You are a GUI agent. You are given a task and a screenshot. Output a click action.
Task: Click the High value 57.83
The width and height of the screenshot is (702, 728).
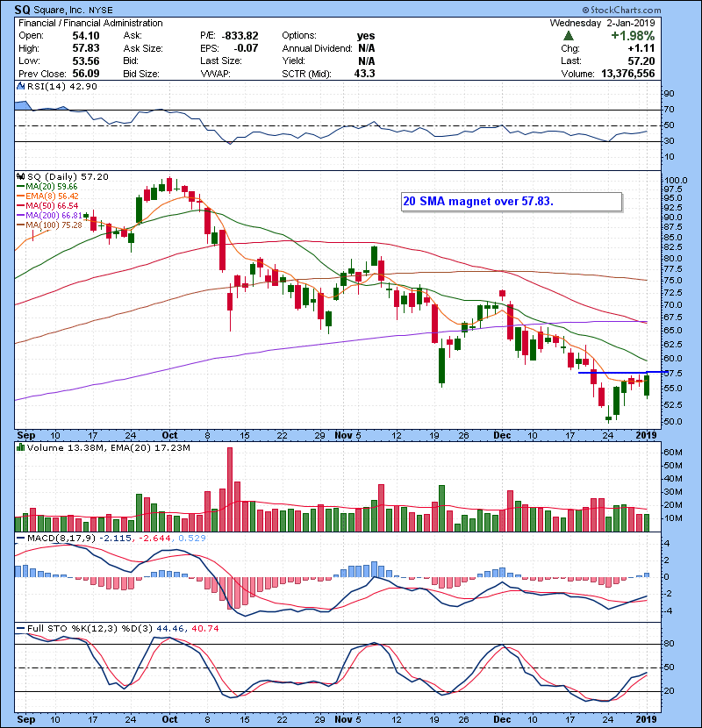86,48
